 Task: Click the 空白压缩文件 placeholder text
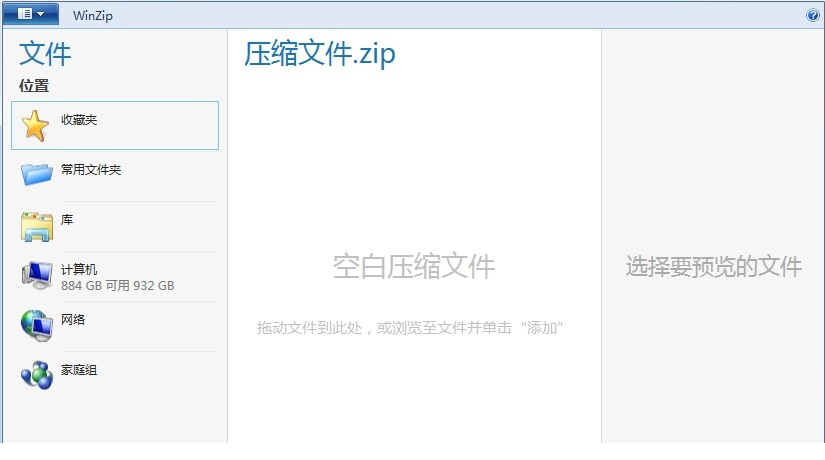click(x=414, y=266)
